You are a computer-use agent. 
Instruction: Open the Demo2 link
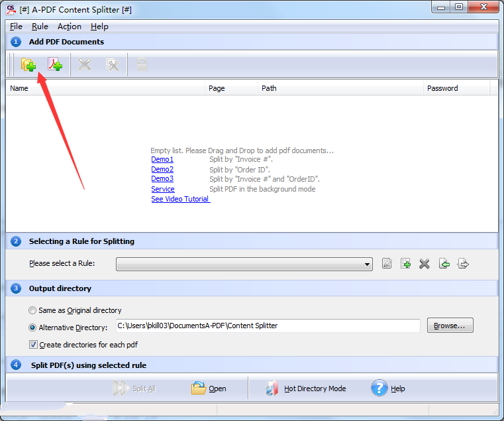[x=162, y=169]
